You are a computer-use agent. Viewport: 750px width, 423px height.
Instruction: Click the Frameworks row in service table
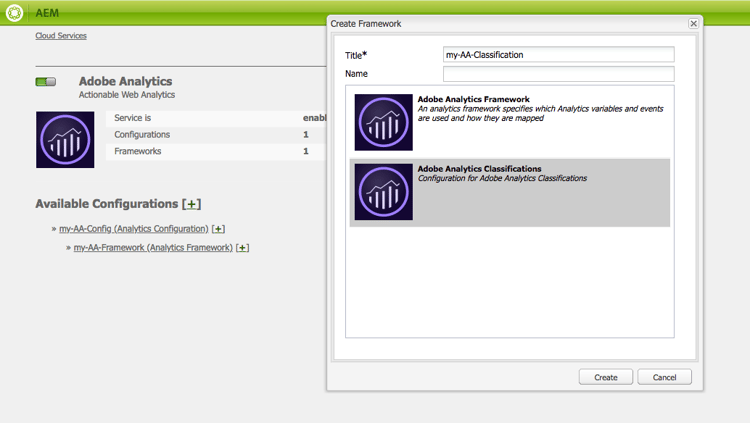click(216, 151)
